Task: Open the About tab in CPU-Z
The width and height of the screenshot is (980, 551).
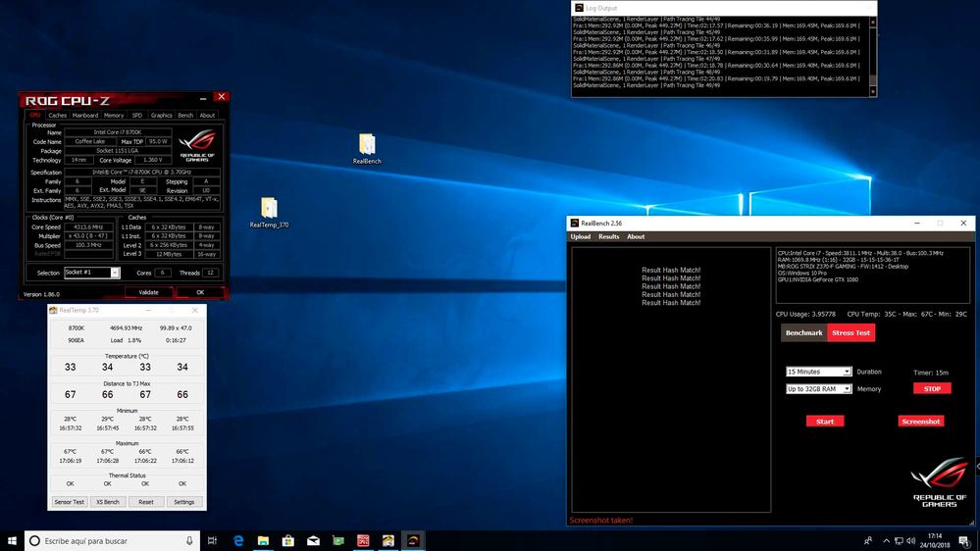Action: point(207,115)
